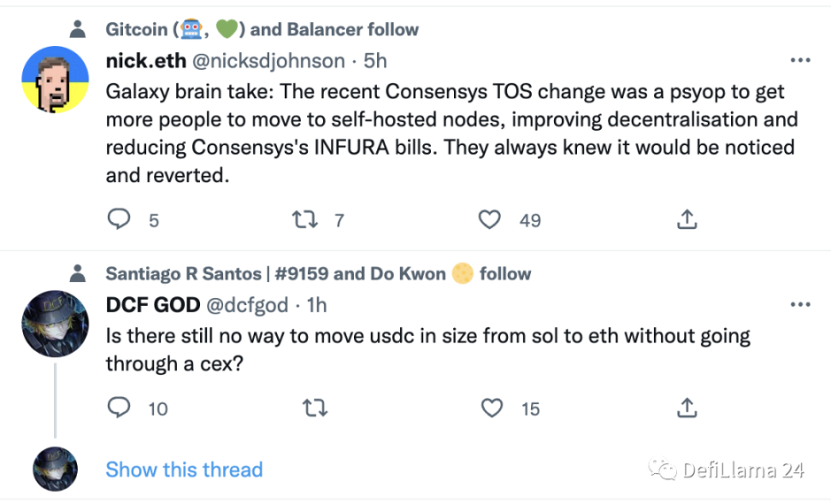831x504 pixels.
Task: Reply to nick.eth's tweet
Action: tap(118, 220)
